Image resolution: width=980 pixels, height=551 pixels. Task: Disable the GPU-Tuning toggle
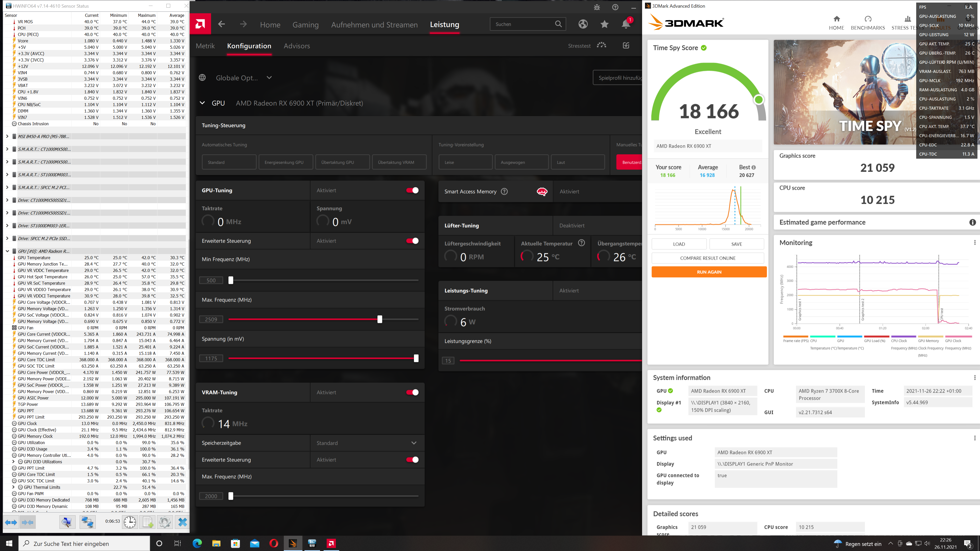[x=412, y=191]
